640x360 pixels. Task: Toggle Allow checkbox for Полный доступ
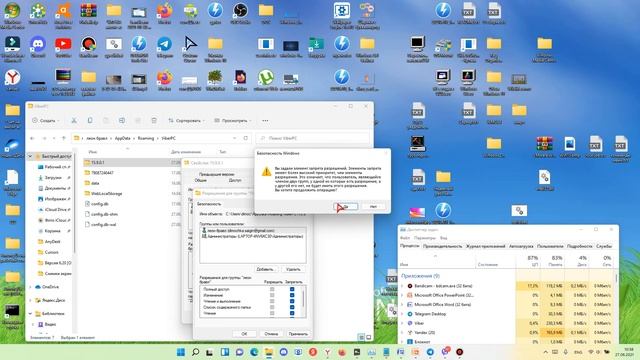[x=272, y=289]
